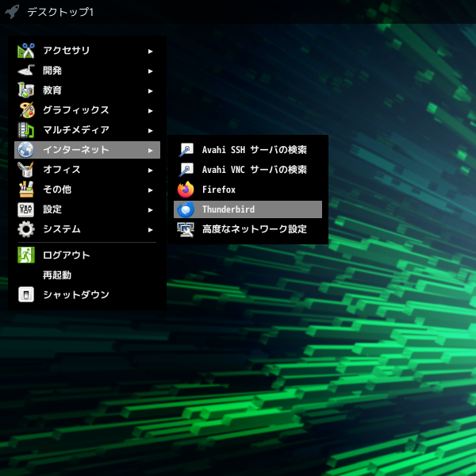Expand the オフィス submenu arrow

(150, 171)
